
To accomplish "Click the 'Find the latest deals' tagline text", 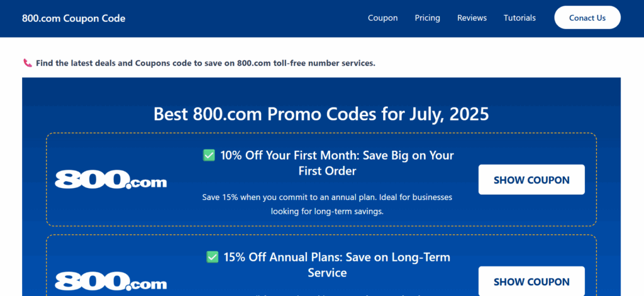I will tap(206, 63).
